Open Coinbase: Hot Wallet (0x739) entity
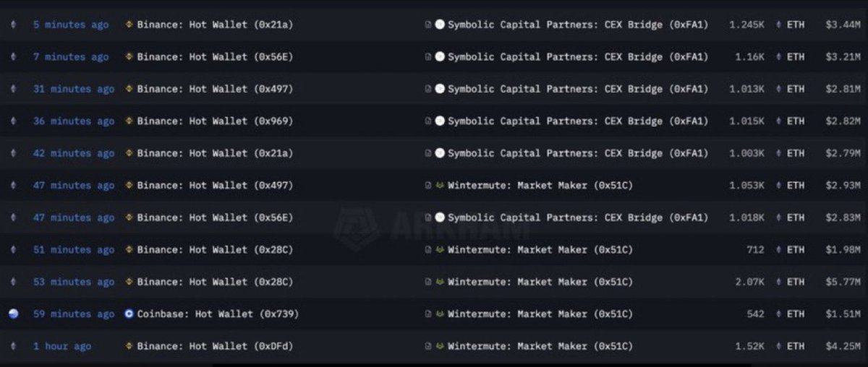This screenshot has height=367, width=868. point(218,314)
